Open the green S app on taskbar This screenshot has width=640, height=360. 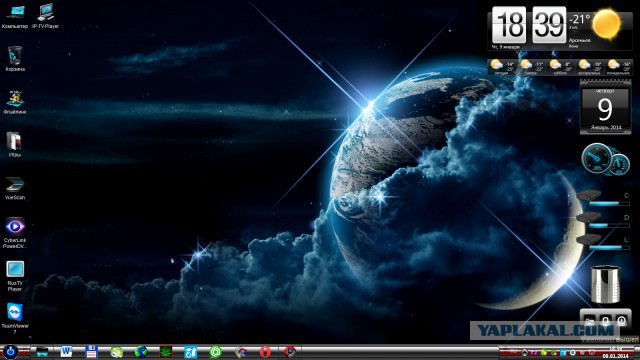click(116, 352)
